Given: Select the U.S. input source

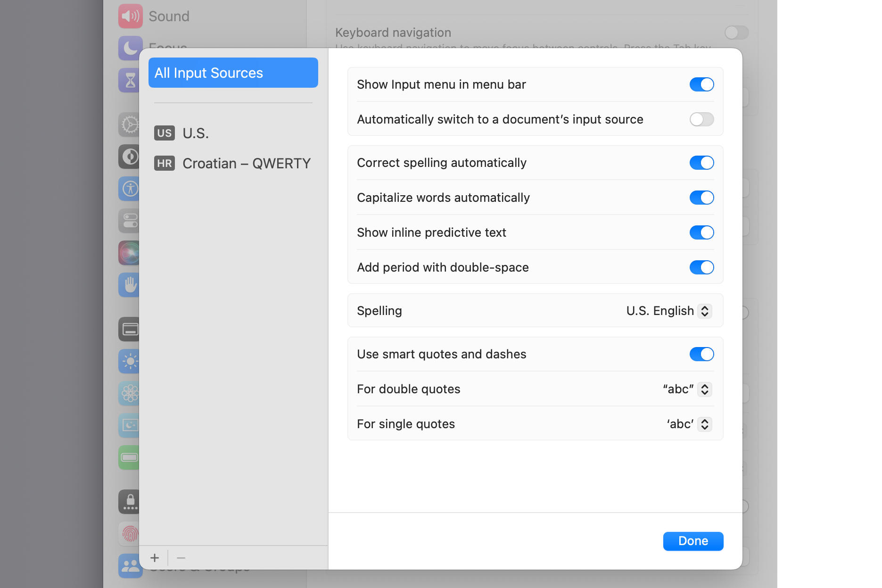Looking at the screenshot, I should [233, 133].
